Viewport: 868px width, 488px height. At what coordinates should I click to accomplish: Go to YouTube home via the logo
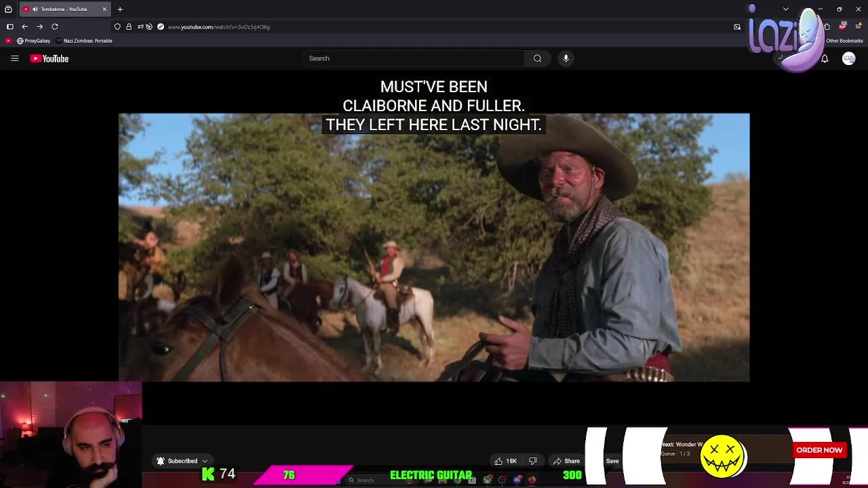[50, 59]
